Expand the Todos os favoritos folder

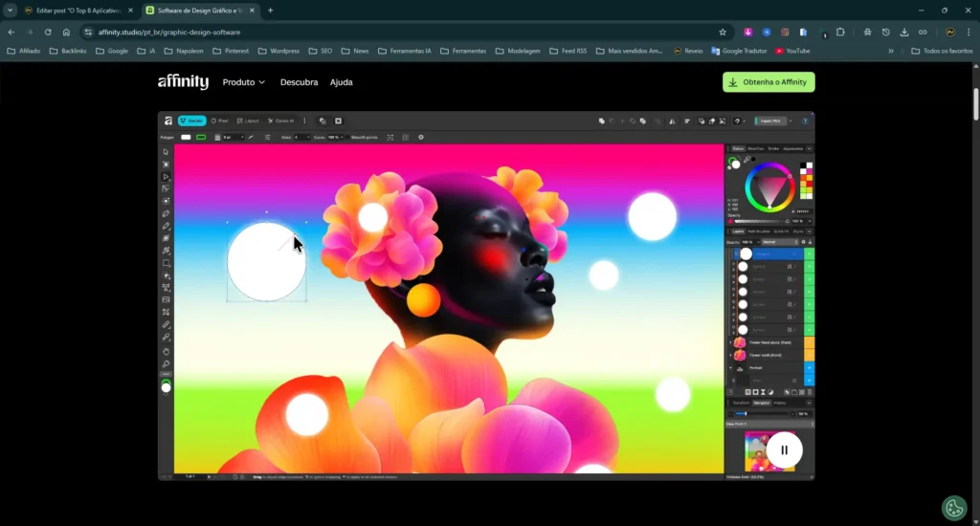coord(941,51)
